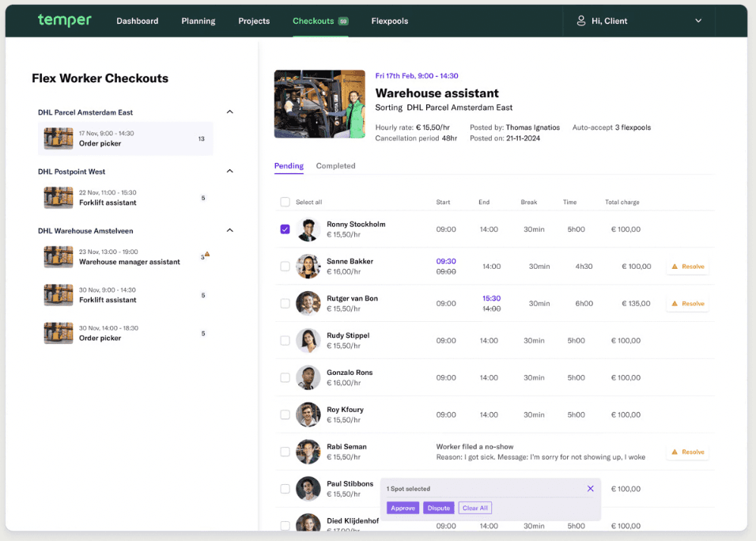Click the Auto-accept 3 flexpools text

point(611,128)
